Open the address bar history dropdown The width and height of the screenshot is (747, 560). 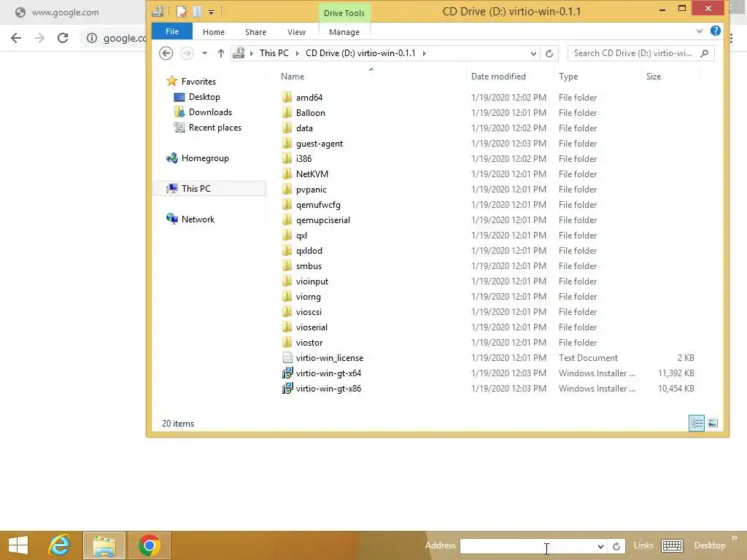click(533, 53)
